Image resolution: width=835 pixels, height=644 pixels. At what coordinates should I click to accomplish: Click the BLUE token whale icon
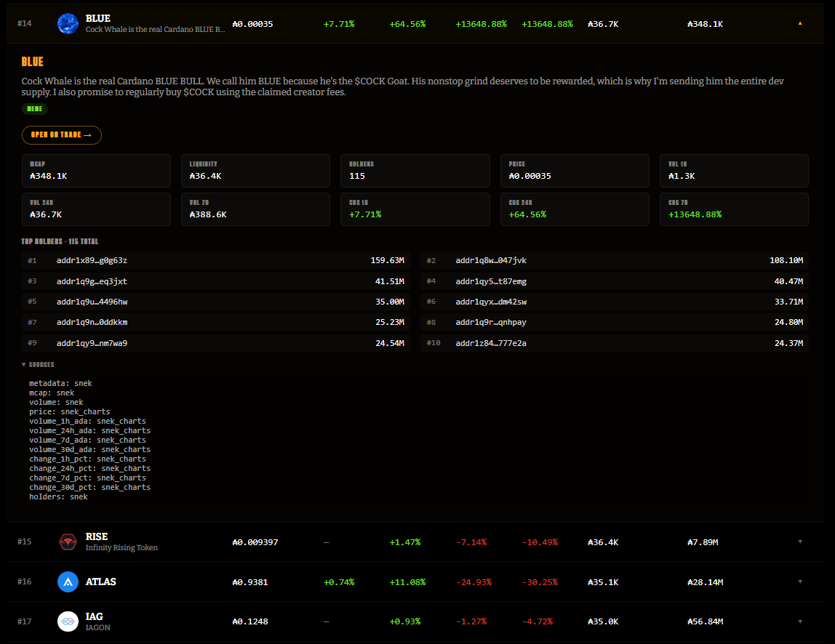[68, 24]
